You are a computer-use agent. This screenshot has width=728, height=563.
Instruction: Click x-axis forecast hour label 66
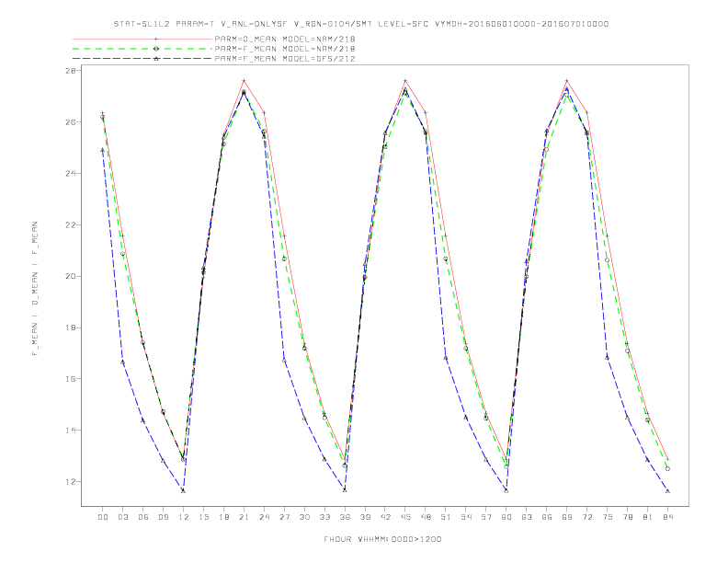pos(547,517)
